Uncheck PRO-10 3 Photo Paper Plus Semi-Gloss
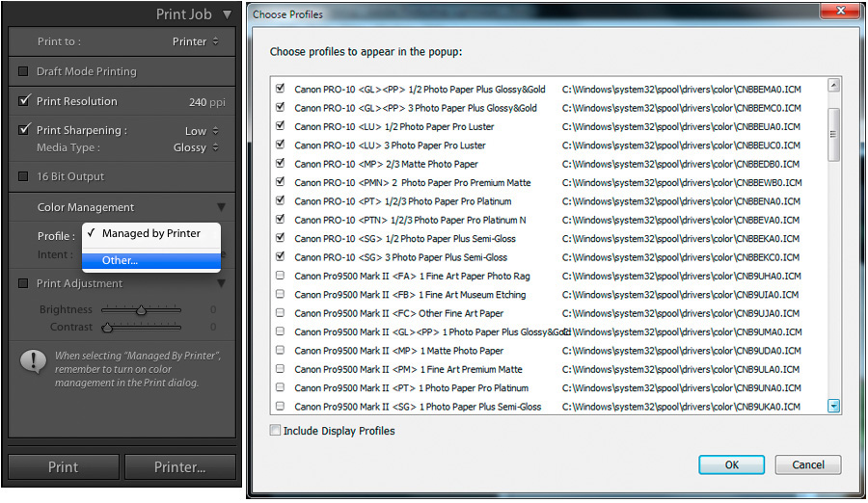Viewport: 868px width, 503px height. (280, 256)
